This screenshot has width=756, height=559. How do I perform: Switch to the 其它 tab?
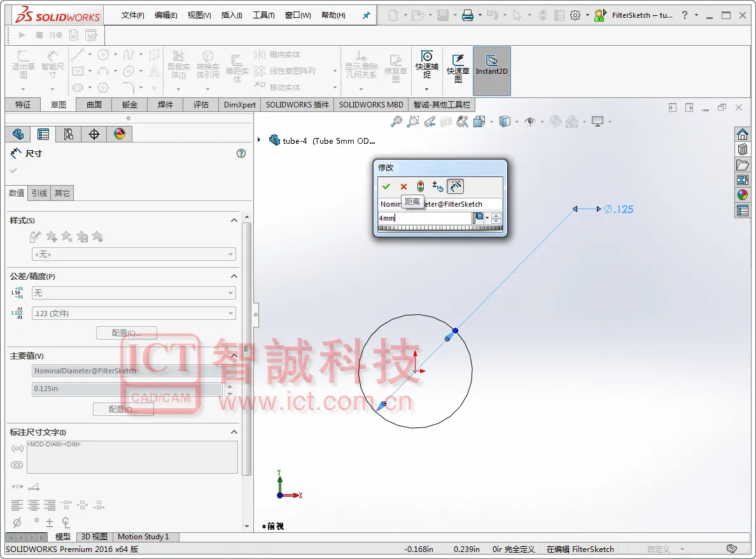[x=62, y=193]
